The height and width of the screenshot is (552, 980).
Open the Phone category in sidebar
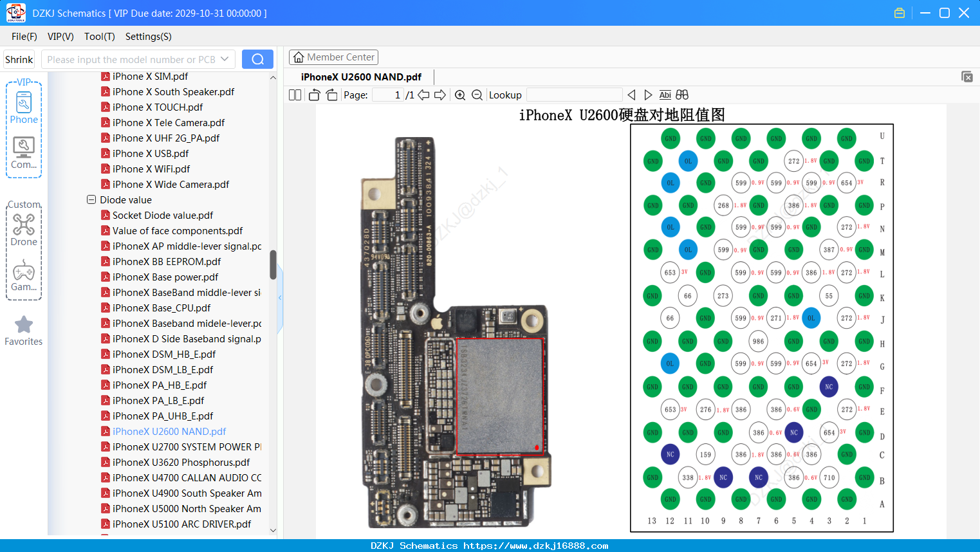tap(24, 108)
